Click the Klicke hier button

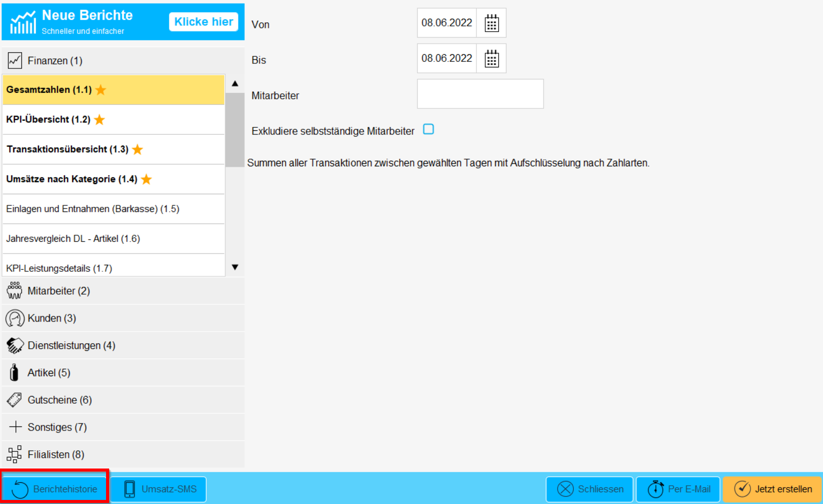[x=203, y=22]
